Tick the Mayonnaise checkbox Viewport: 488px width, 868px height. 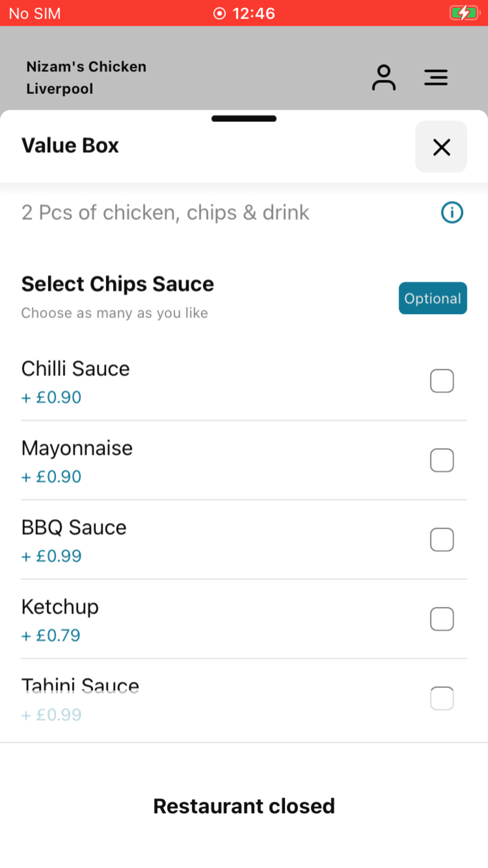click(x=442, y=460)
